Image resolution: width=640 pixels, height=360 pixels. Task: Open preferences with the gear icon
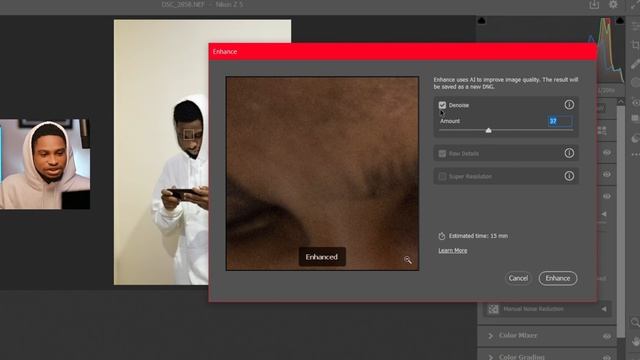(613, 4)
